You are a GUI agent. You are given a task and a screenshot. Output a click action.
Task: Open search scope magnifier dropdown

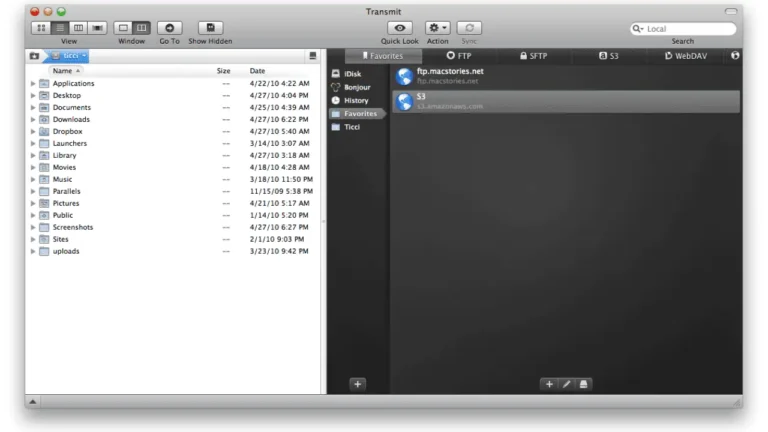[x=638, y=29]
